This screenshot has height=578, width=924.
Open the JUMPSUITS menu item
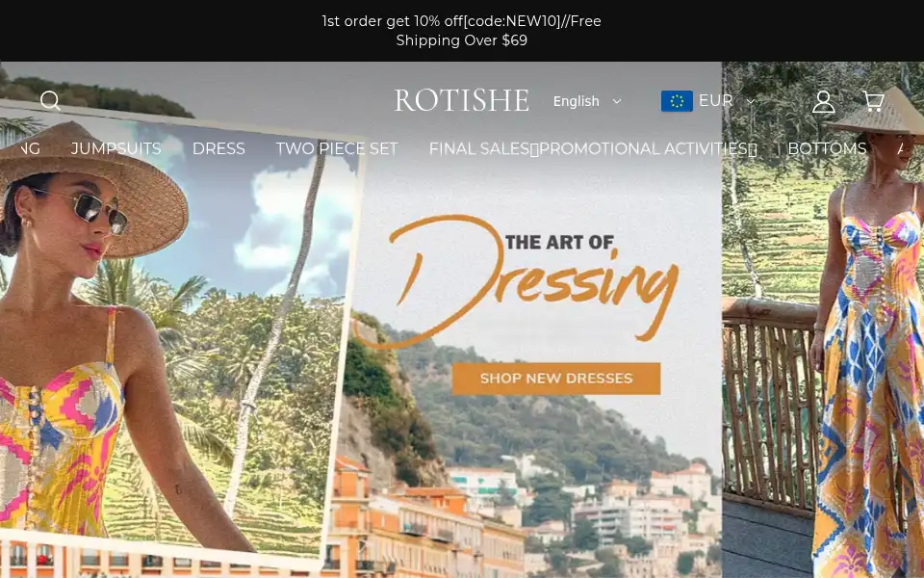(x=116, y=148)
